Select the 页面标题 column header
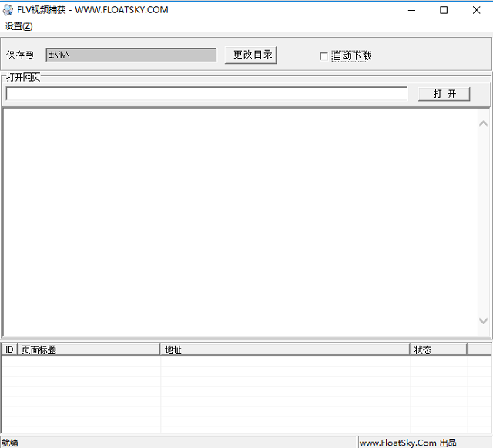The height and width of the screenshot is (448, 493). tap(89, 349)
